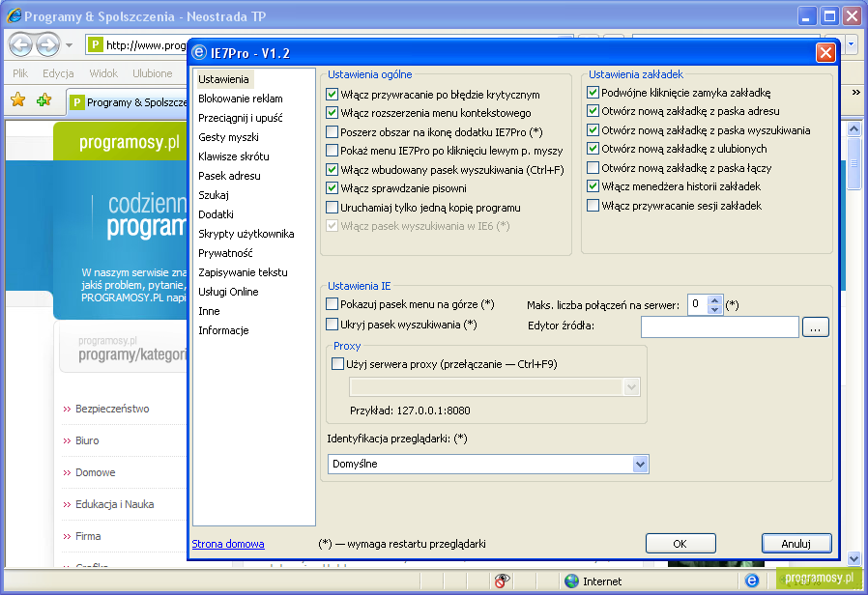
Task: Maximize the Internet Explorer browser window
Action: coord(829,16)
